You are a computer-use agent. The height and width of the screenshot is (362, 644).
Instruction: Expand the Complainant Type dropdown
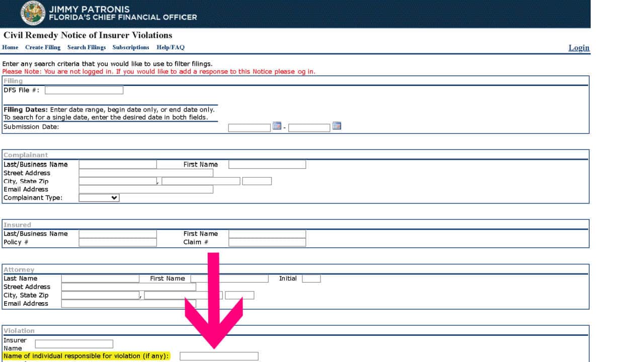99,198
